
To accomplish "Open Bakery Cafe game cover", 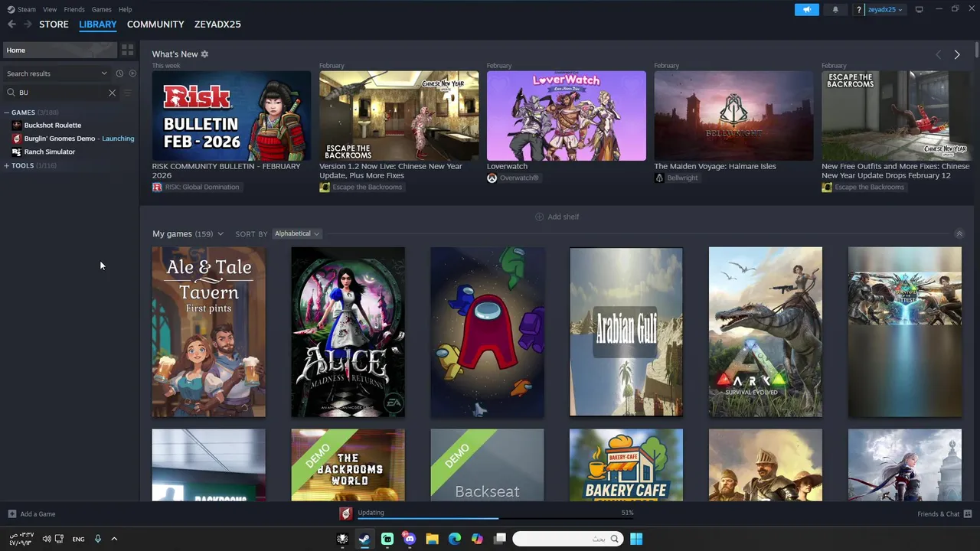I will (x=626, y=465).
